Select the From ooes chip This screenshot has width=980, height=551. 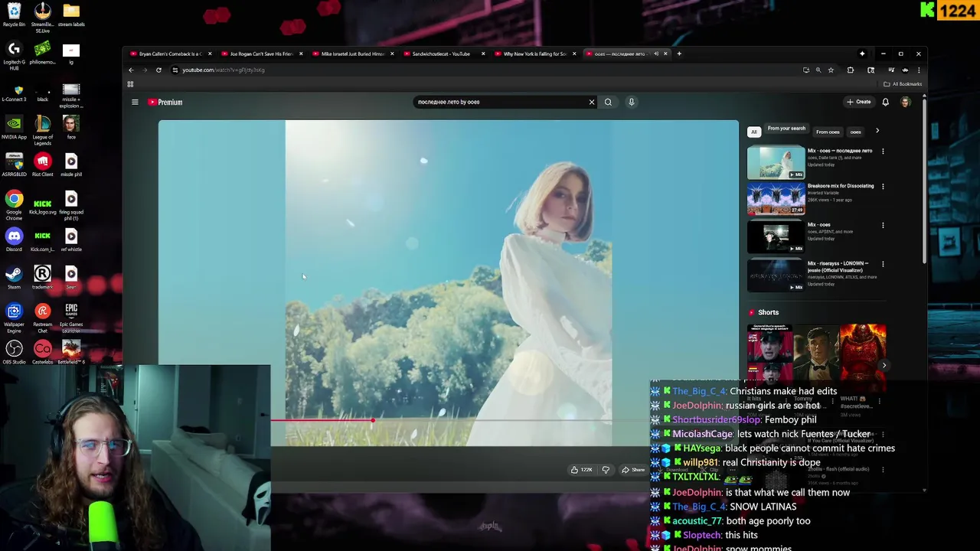[828, 132]
